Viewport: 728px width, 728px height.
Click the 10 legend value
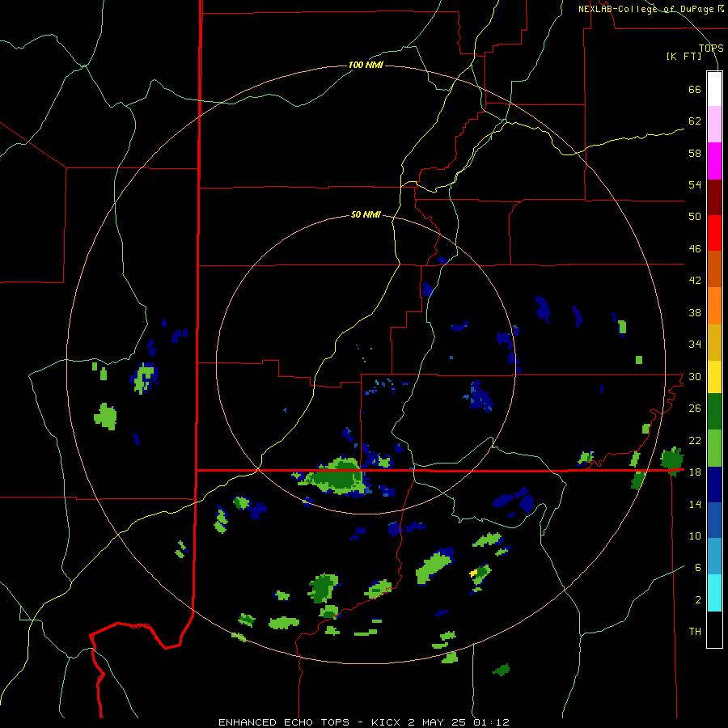(x=695, y=536)
